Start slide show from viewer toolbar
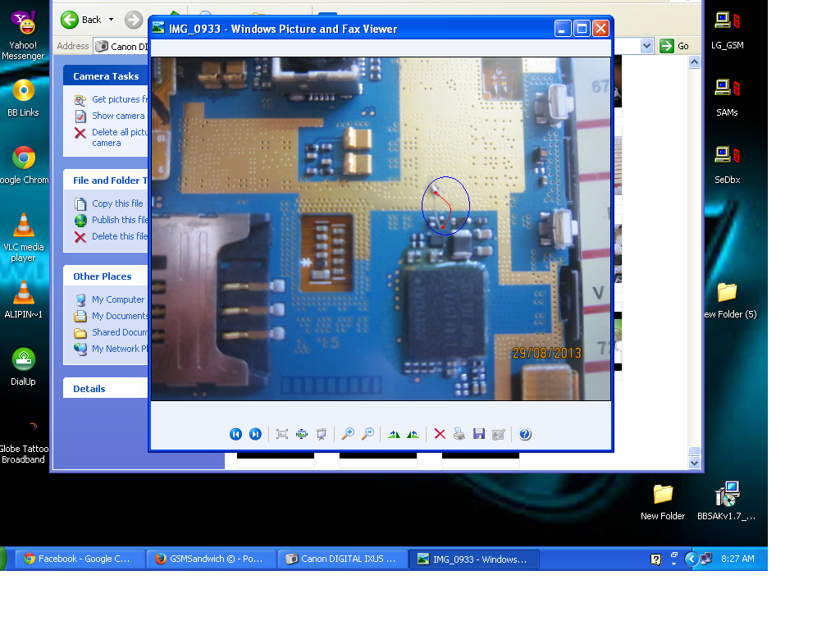 click(x=322, y=434)
